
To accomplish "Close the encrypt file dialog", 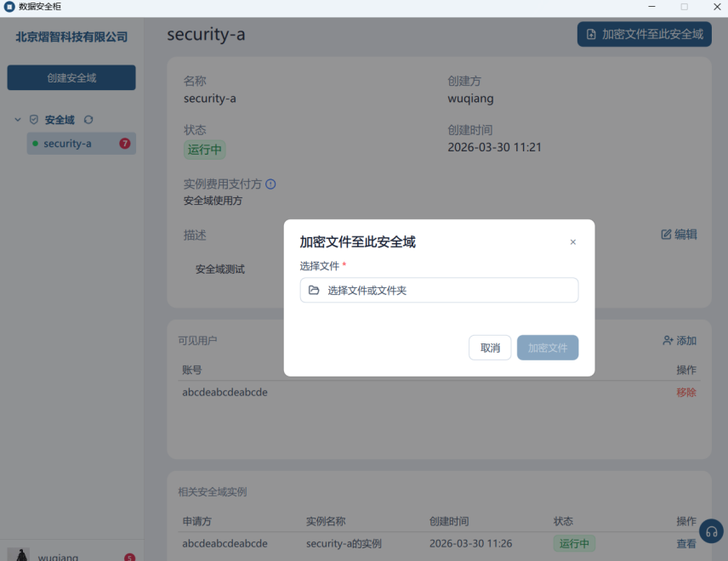I will click(x=572, y=242).
